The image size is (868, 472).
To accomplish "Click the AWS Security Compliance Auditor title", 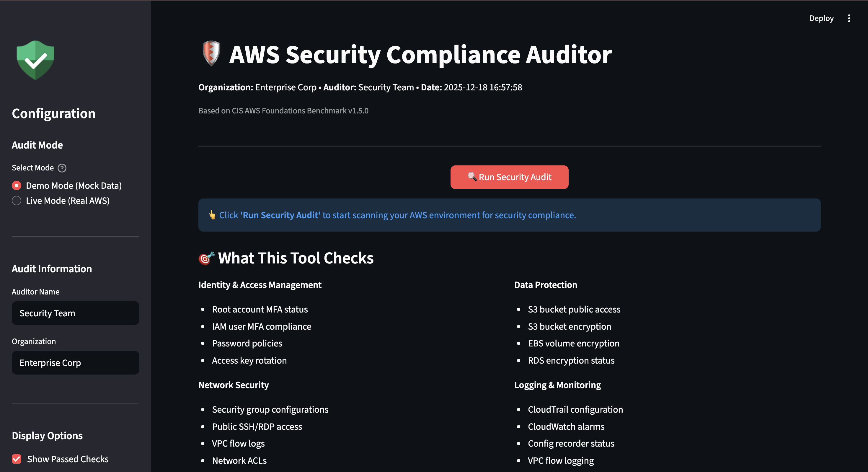I will coord(420,55).
